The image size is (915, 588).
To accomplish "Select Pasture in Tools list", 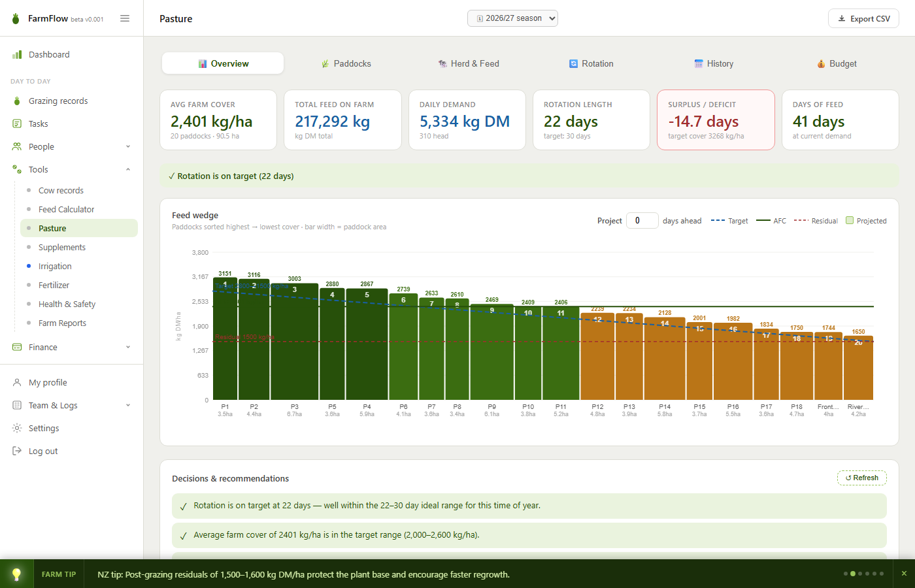I will (79, 228).
